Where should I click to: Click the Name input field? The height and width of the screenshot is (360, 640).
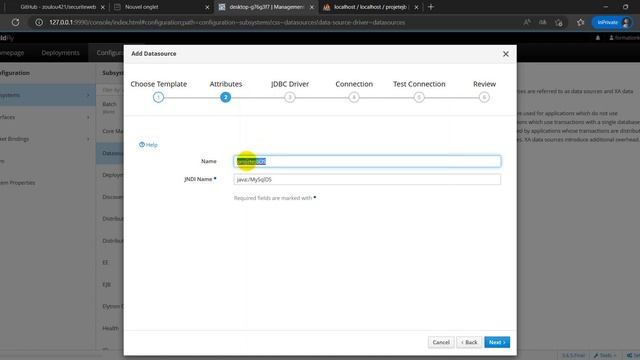[x=367, y=161]
